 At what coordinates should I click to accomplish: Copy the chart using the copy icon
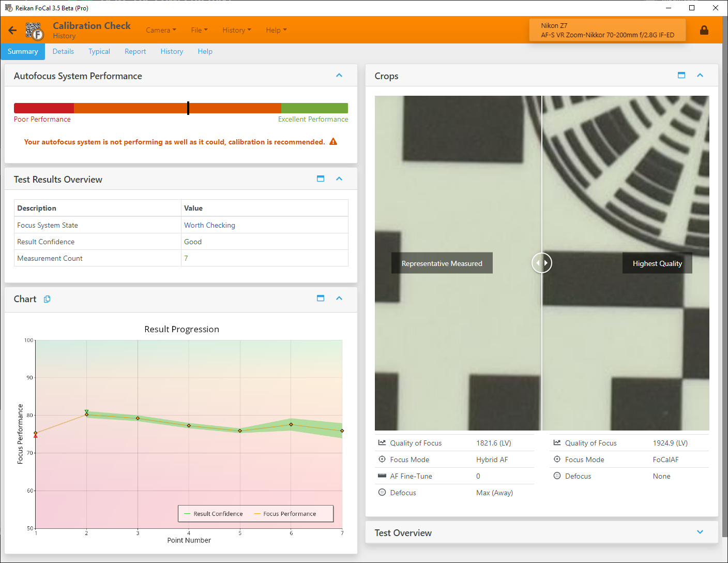pos(47,299)
